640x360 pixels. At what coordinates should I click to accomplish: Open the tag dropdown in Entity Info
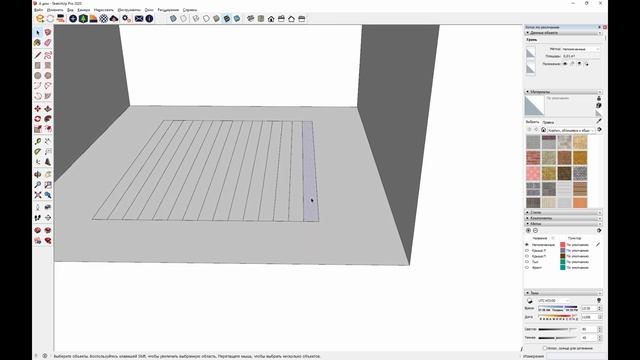[580, 49]
